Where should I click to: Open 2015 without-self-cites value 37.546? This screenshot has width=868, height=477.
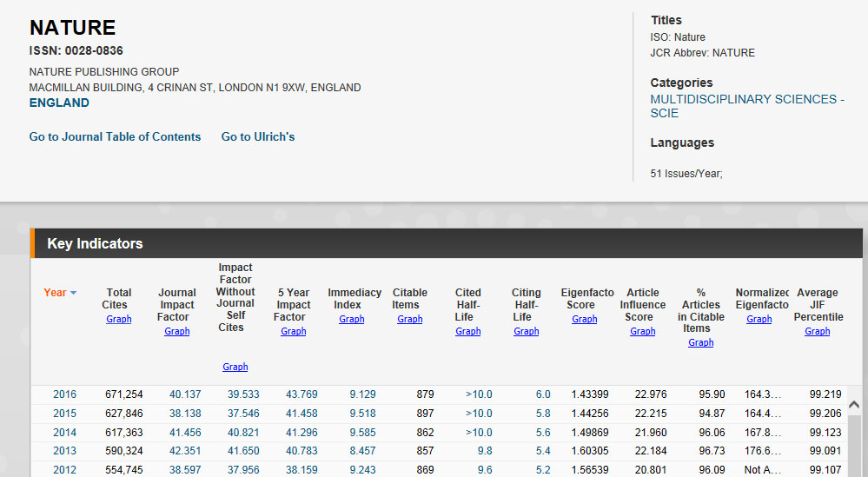[x=243, y=414]
